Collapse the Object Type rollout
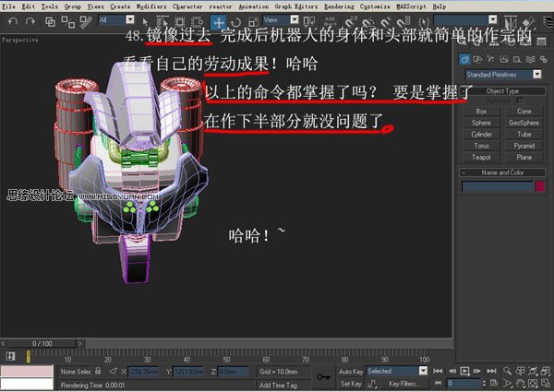Screen dimensions: 554x392 click(x=502, y=91)
